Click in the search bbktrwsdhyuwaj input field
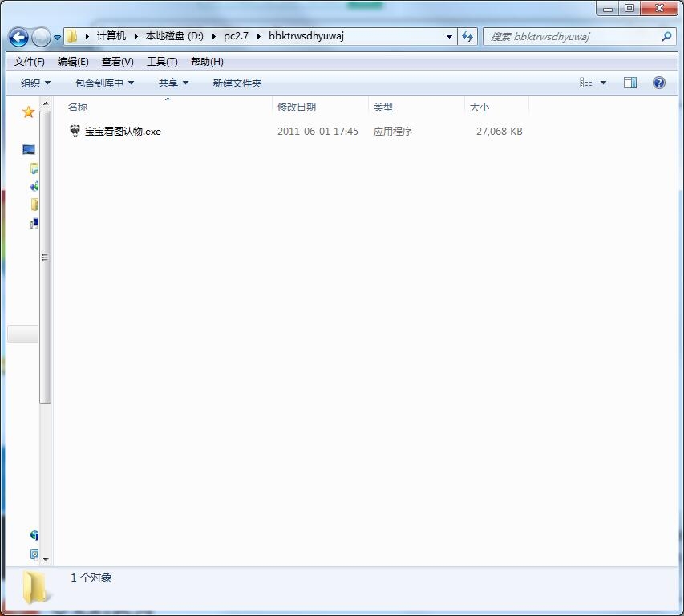Screen dimensions: 684x616 click(569, 37)
